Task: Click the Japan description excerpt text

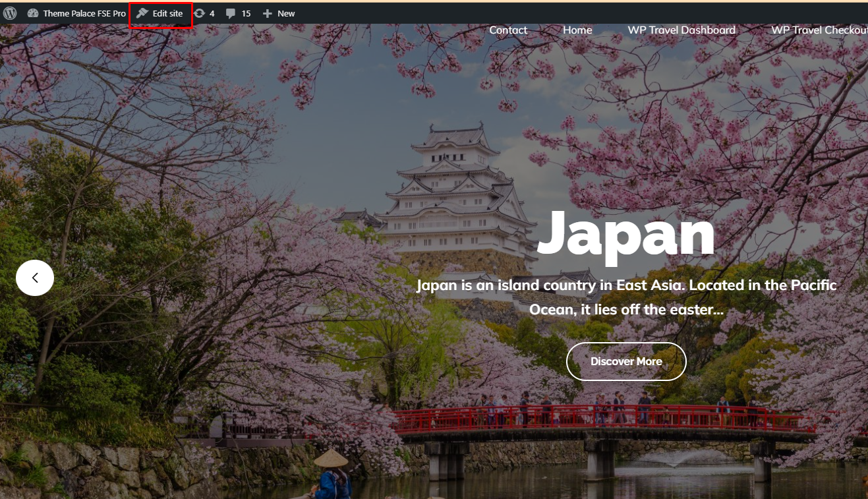Action: pyautogui.click(x=626, y=297)
